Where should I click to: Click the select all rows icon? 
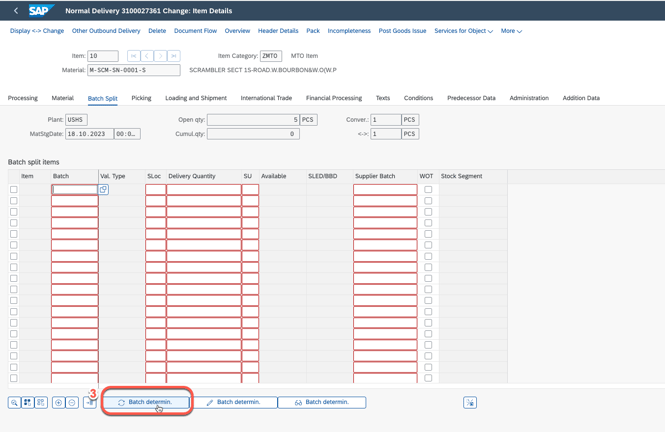pos(27,402)
